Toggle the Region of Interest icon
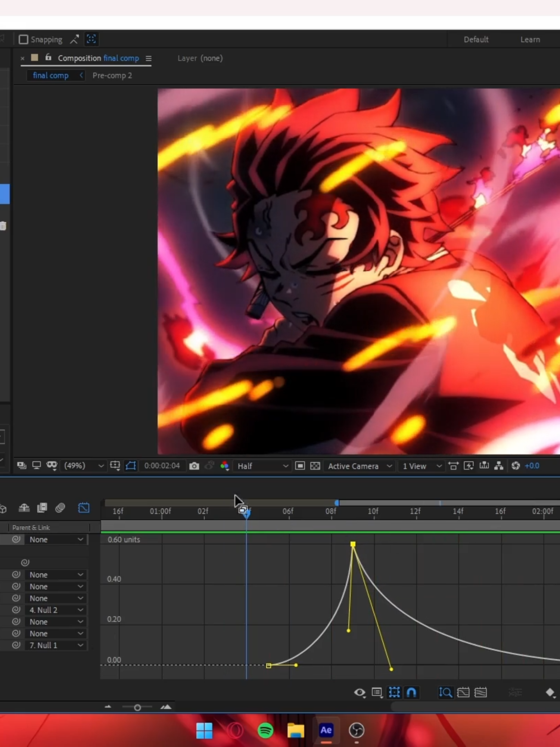The height and width of the screenshot is (747, 560). point(131,466)
